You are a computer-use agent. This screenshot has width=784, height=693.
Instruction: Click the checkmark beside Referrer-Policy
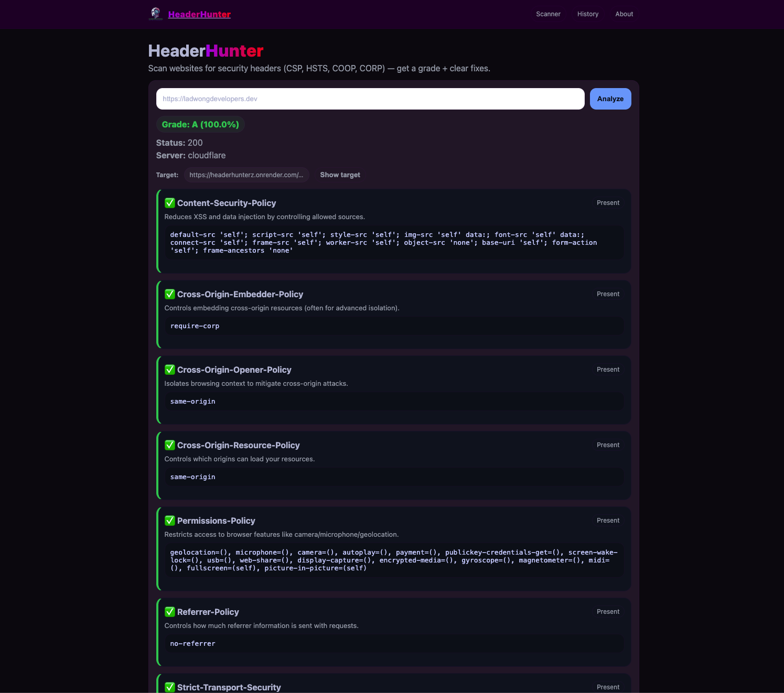click(169, 611)
